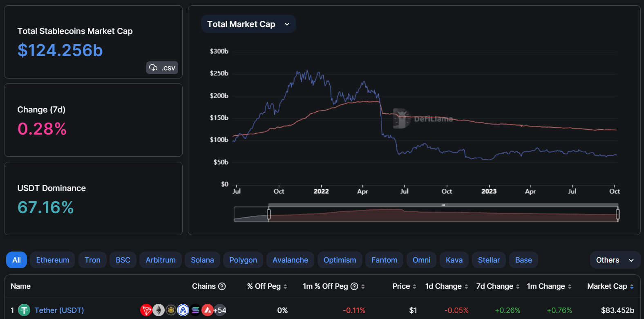Click Tether's +0.26% 7d change cell

[508, 310]
